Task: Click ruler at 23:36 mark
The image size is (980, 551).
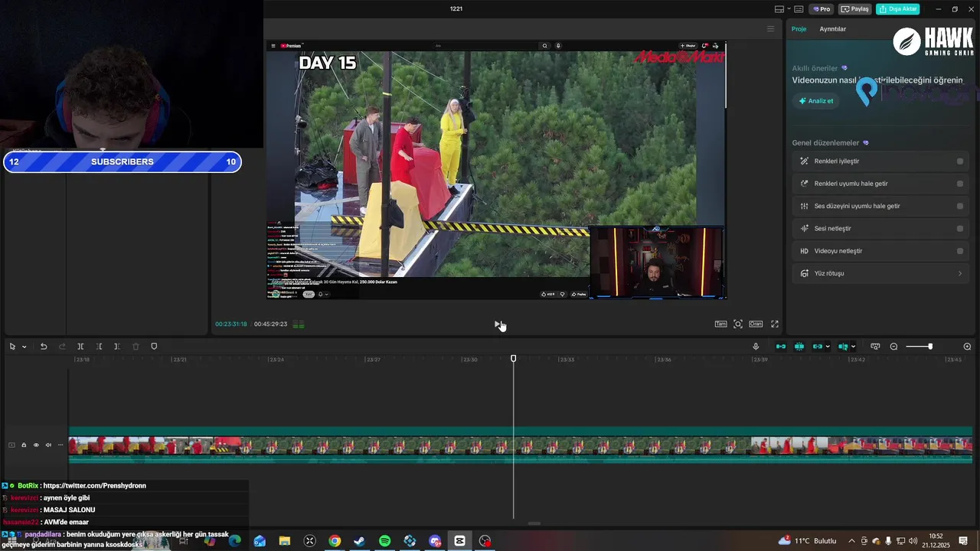Action: pos(663,360)
